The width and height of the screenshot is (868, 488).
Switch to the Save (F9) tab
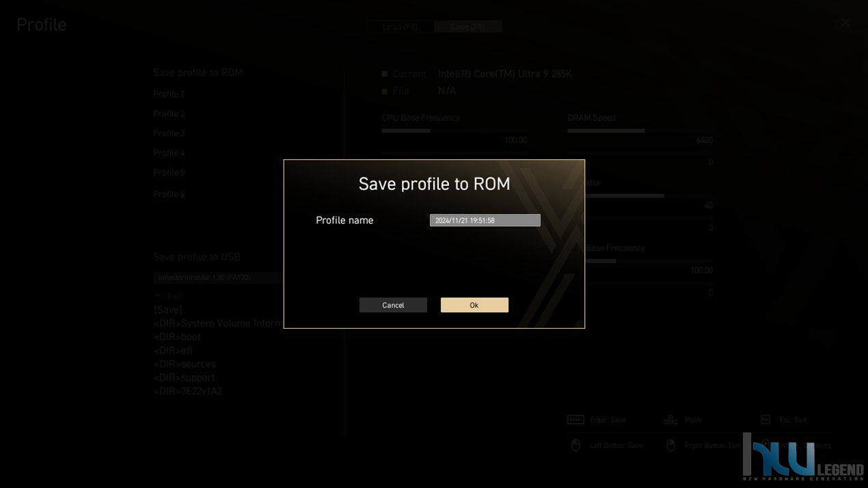point(468,27)
